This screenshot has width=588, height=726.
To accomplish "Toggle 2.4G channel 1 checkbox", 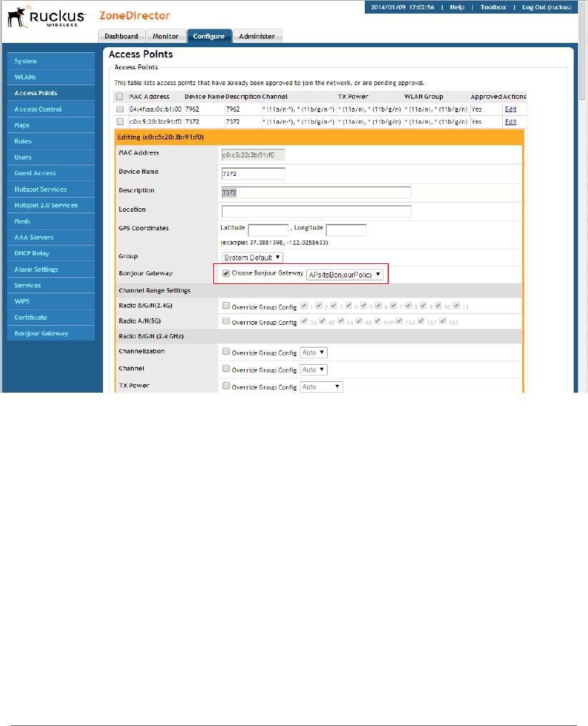I will 304,305.
